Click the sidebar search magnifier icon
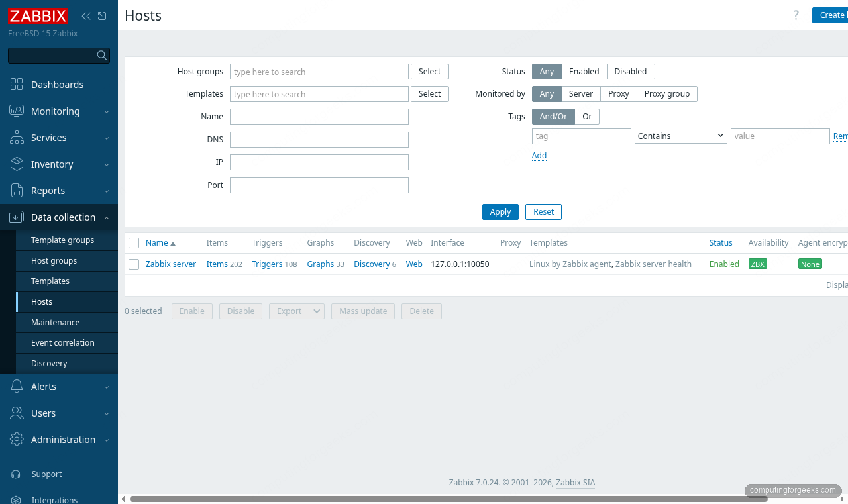The image size is (848, 504). (101, 55)
